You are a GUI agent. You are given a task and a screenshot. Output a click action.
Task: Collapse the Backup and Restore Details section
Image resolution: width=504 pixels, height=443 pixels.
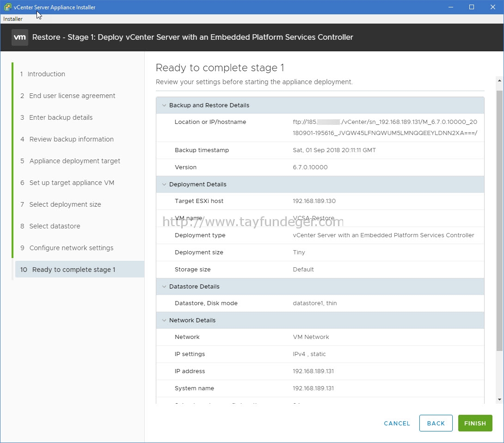[x=164, y=105]
